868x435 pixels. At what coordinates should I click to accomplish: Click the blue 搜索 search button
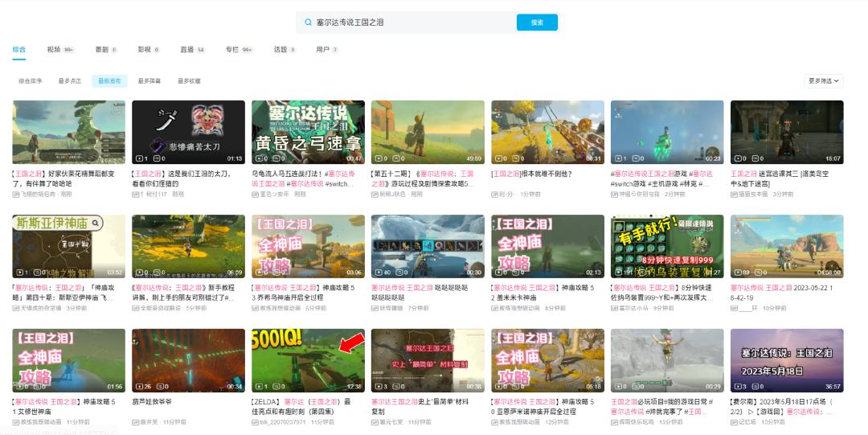(x=537, y=23)
